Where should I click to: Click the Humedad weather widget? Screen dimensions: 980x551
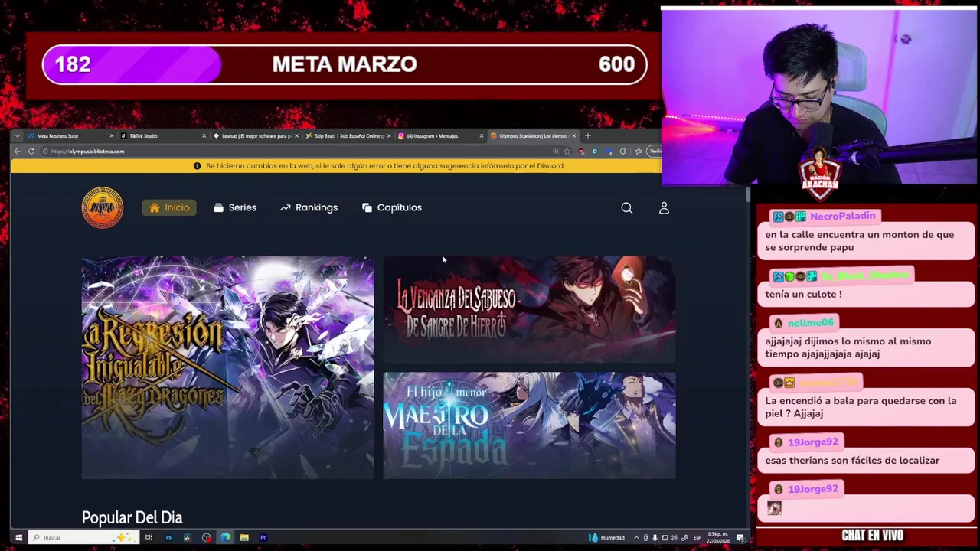coord(606,538)
